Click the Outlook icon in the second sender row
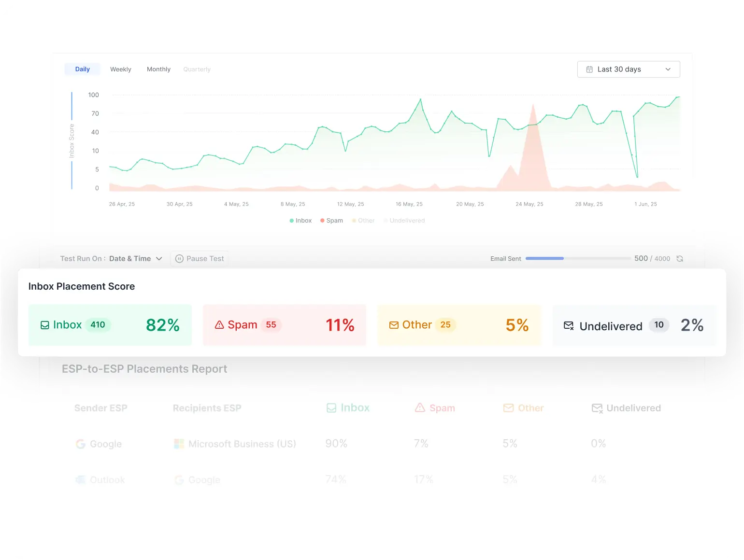 click(x=80, y=479)
